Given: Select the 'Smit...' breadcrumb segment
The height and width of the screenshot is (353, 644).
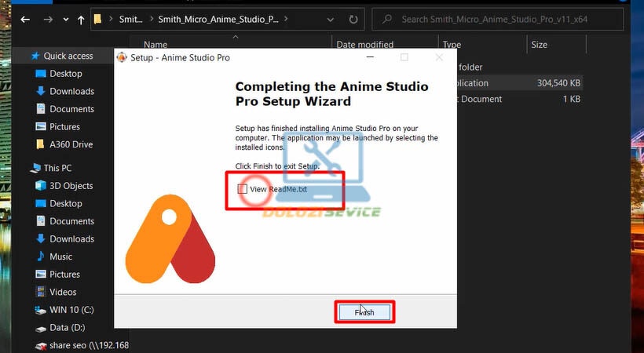Looking at the screenshot, I should tap(131, 19).
